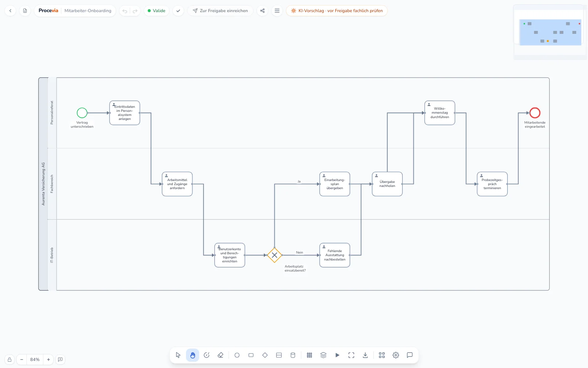Image resolution: width=588 pixels, height=368 pixels.
Task: Pick the diamond gateway shape tool
Action: tap(265, 355)
